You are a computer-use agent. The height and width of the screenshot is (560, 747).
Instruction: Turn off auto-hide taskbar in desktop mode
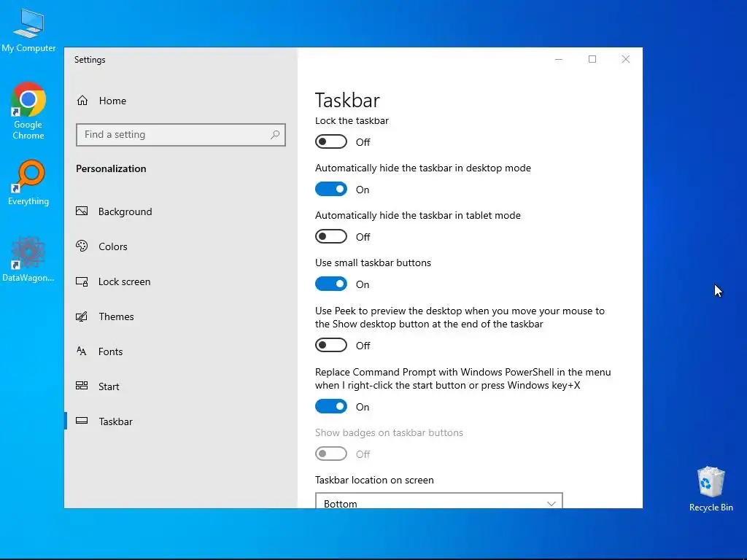tap(331, 189)
